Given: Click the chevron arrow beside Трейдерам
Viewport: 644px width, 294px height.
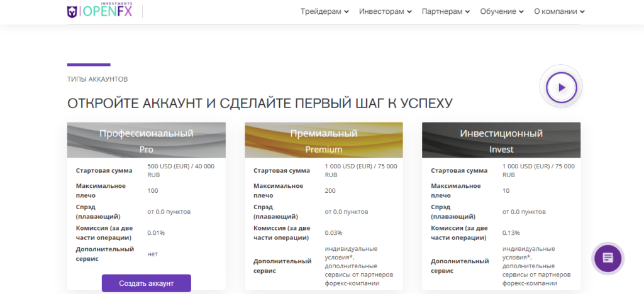Looking at the screenshot, I should [347, 12].
